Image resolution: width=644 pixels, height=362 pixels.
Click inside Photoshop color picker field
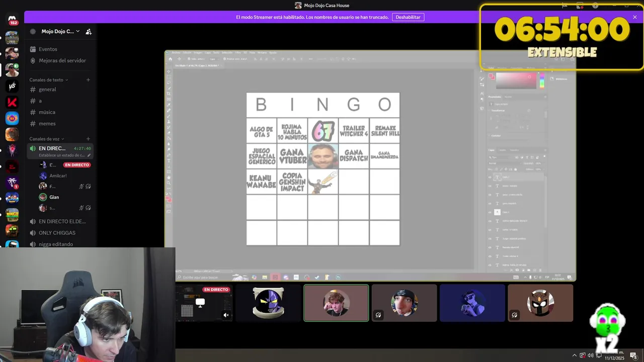coord(516,80)
